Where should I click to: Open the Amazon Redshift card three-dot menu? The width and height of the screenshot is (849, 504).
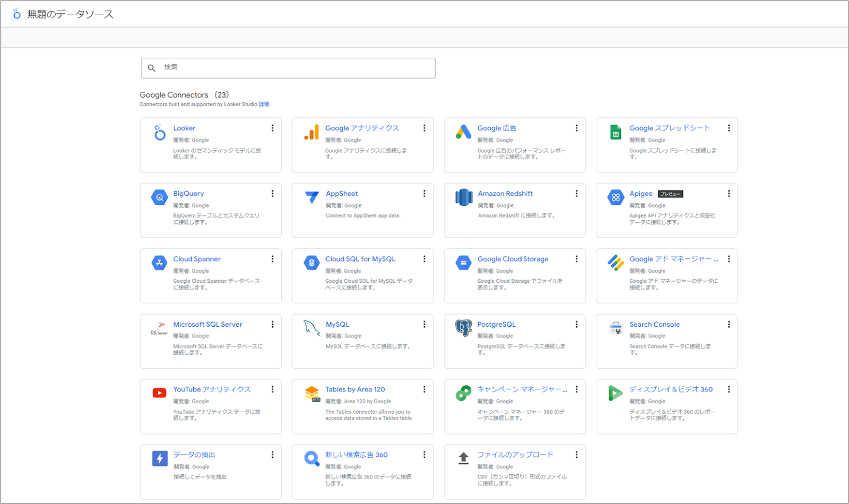[x=576, y=194]
